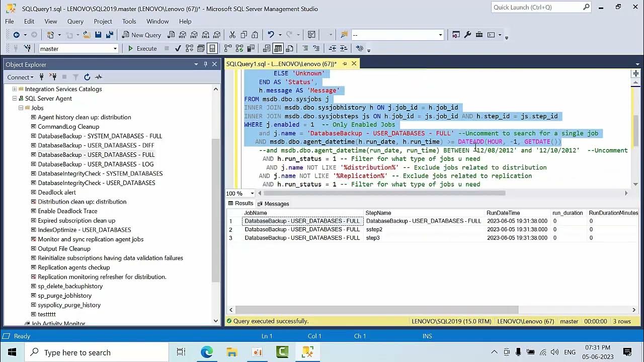The width and height of the screenshot is (644, 362).
Task: Open Object Explorer window position dropdown
Action: coord(196,64)
